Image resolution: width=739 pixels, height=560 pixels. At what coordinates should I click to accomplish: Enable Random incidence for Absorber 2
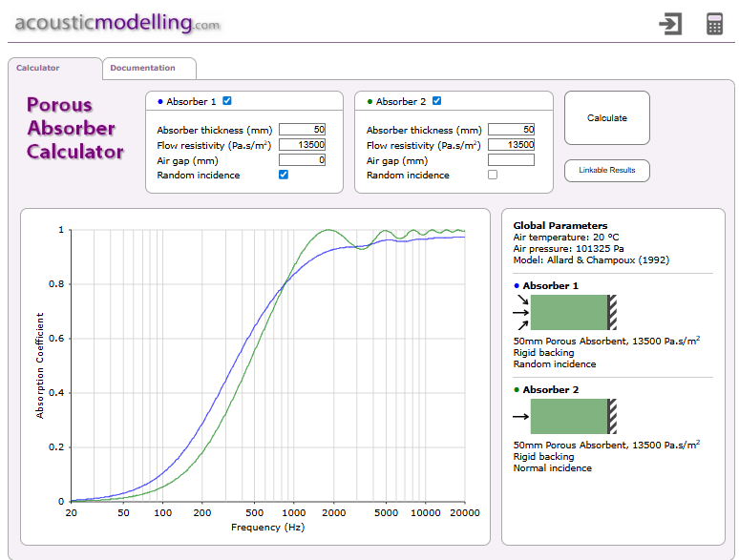pos(493,175)
